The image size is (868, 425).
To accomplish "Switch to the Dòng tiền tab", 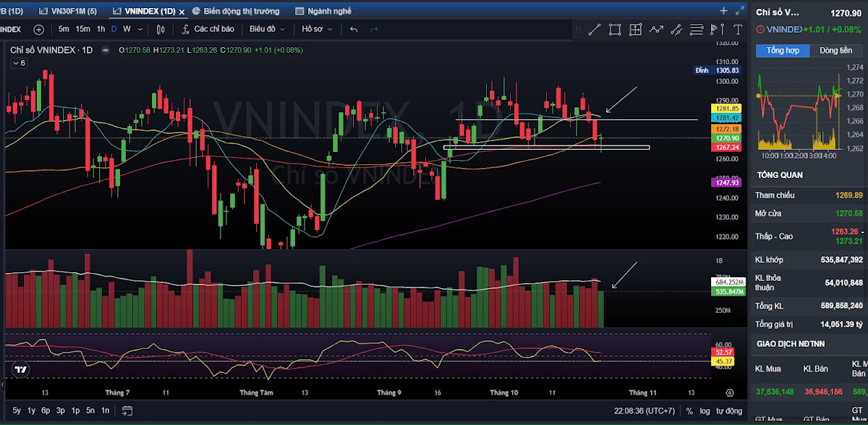I will [835, 51].
